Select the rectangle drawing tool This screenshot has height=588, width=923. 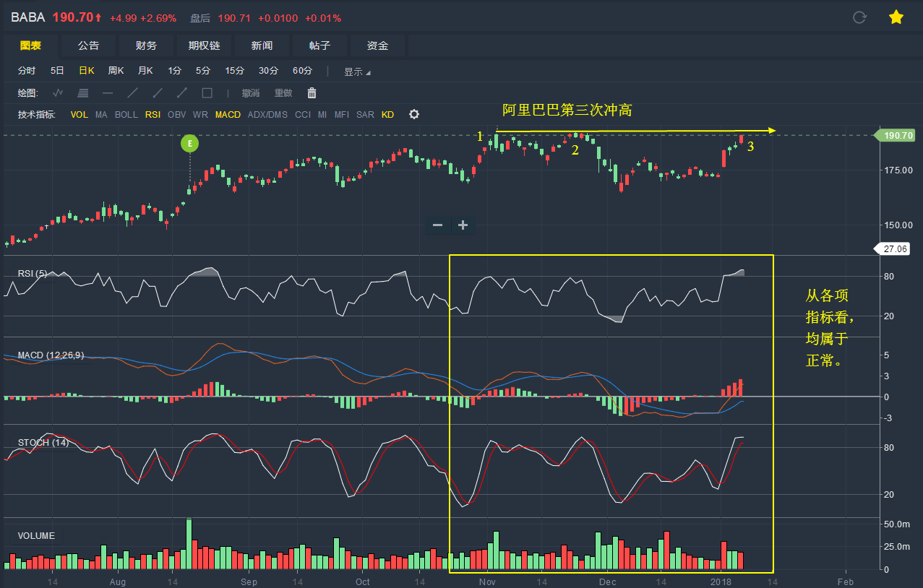point(207,92)
